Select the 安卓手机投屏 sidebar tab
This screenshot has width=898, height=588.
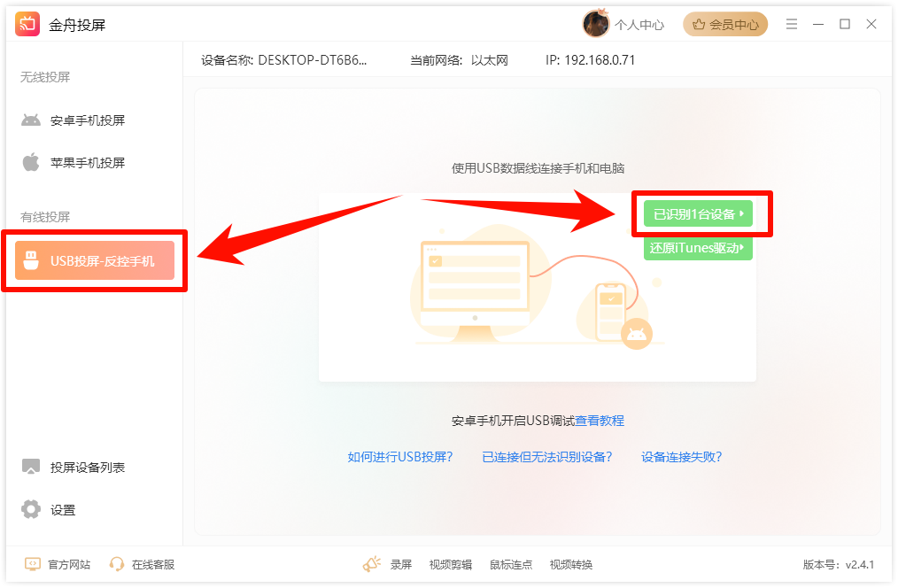pos(87,120)
